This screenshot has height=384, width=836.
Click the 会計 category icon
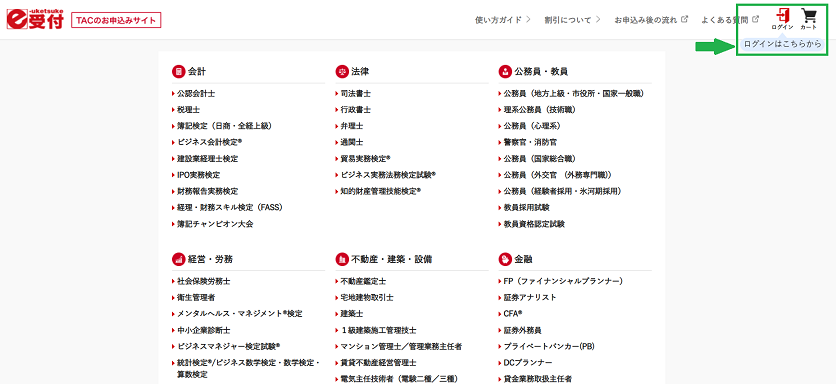178,71
